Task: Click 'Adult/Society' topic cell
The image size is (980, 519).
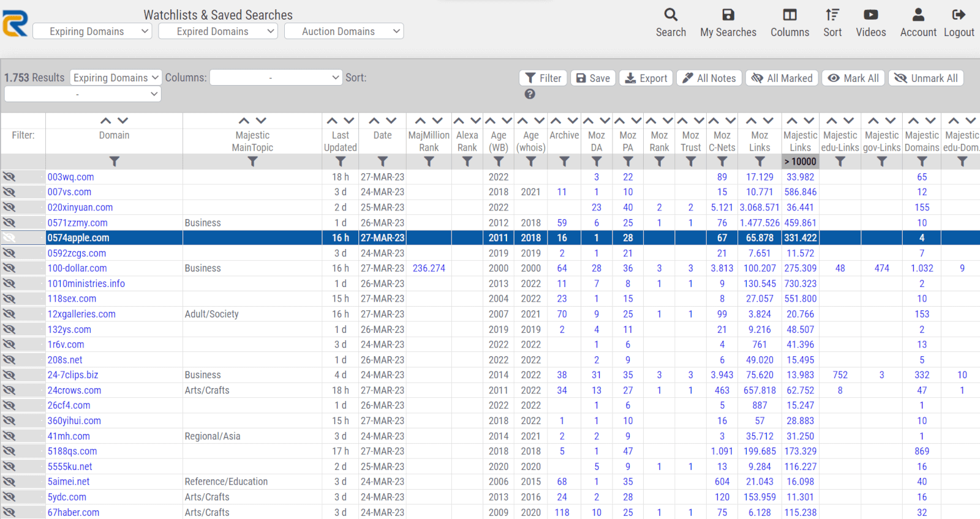Action: pos(212,314)
